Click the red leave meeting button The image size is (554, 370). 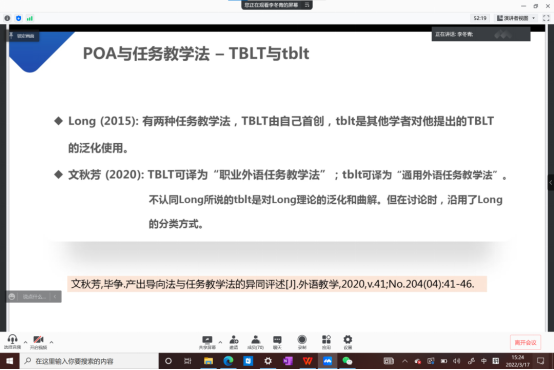click(x=525, y=342)
